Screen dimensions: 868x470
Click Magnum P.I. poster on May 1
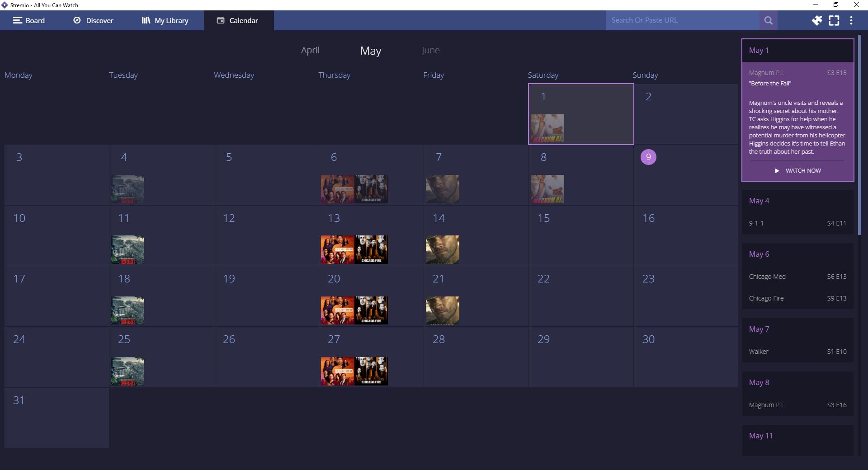pyautogui.click(x=547, y=128)
